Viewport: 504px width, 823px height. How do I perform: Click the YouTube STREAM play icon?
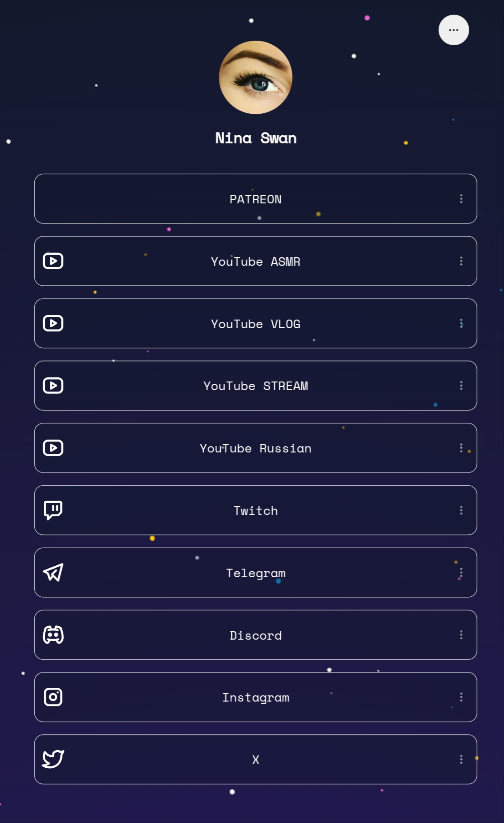[x=53, y=386]
